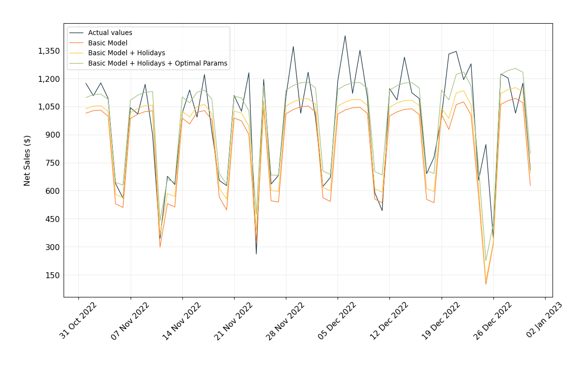This screenshot has width=588, height=365.
Task: Click the green legend line swatch
Action: 76,64
